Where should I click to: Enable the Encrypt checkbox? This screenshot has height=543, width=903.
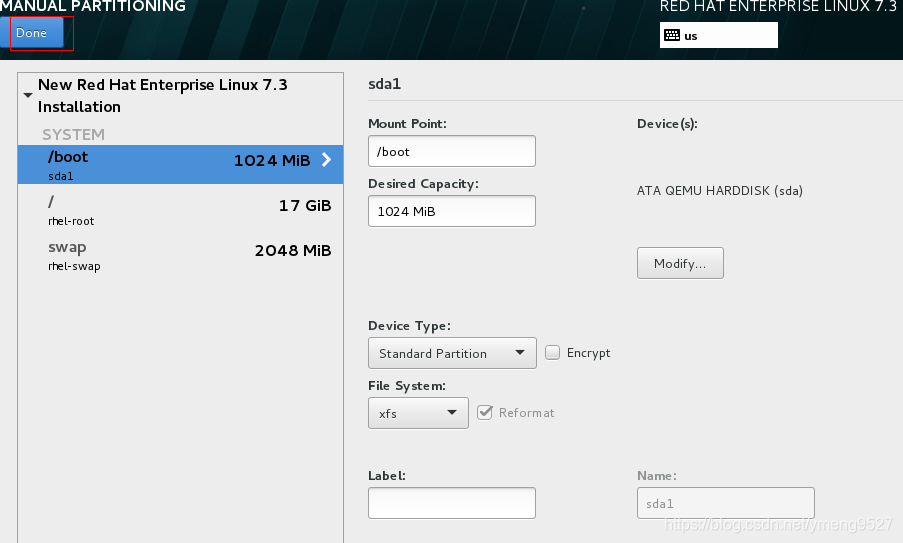(552, 352)
